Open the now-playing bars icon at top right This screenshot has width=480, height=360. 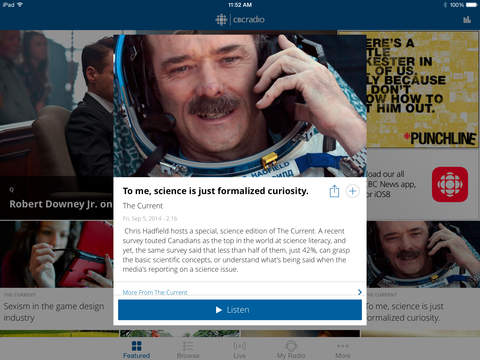pyautogui.click(x=467, y=20)
